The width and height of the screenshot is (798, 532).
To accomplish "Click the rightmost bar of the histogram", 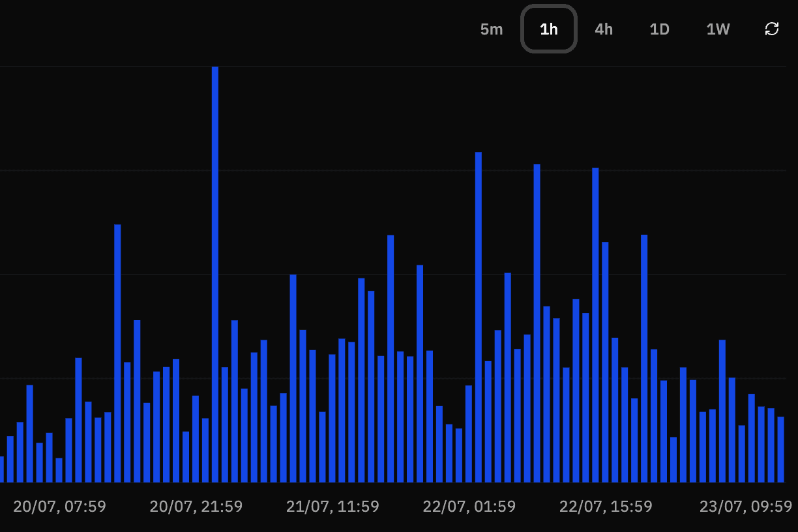I will tap(780, 449).
